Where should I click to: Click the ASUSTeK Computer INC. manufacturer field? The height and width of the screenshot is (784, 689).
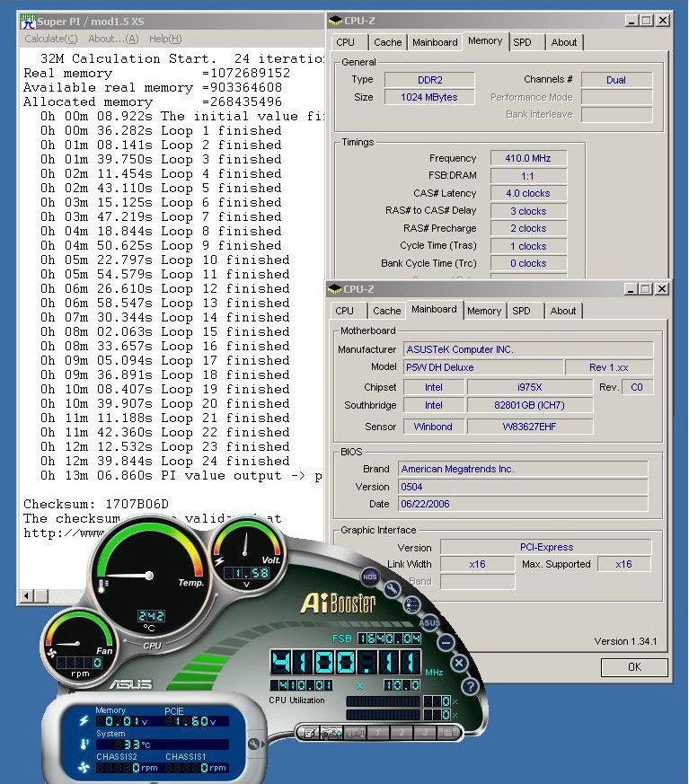[528, 349]
